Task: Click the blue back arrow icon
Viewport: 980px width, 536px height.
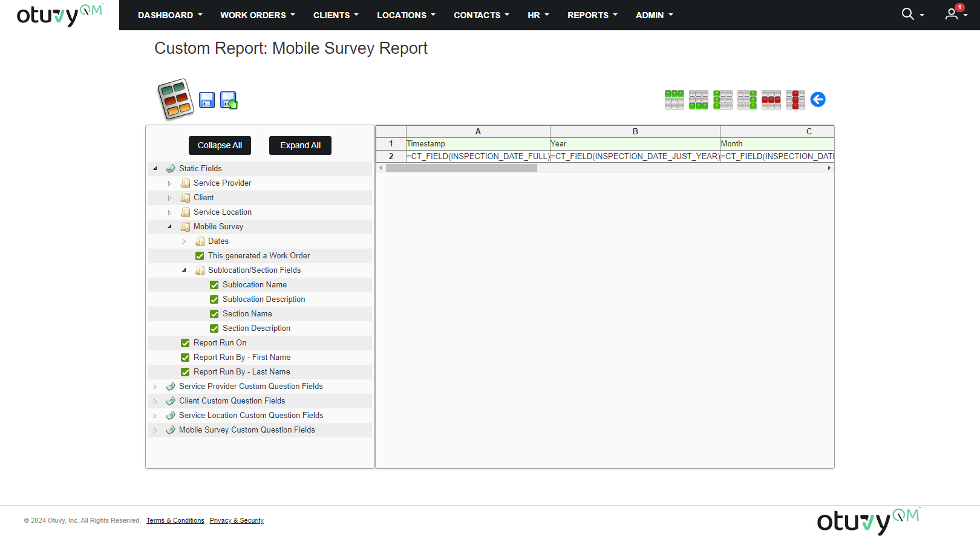Action: click(x=818, y=99)
